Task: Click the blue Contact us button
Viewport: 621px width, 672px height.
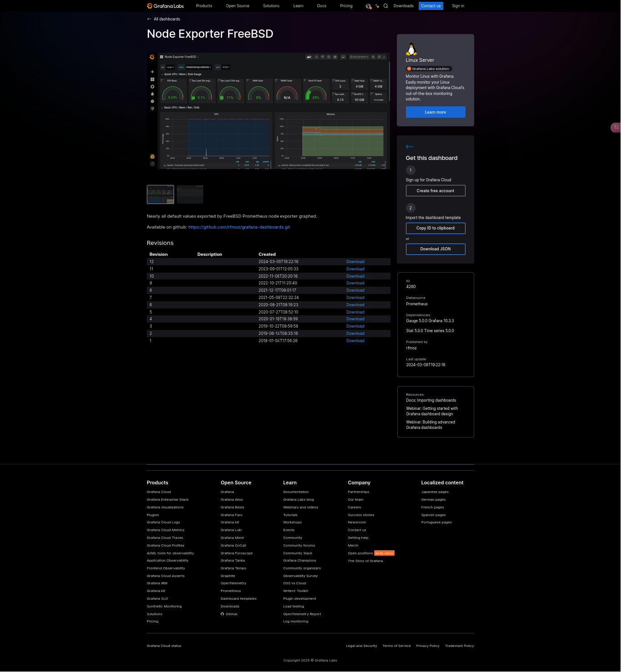Action: point(431,6)
